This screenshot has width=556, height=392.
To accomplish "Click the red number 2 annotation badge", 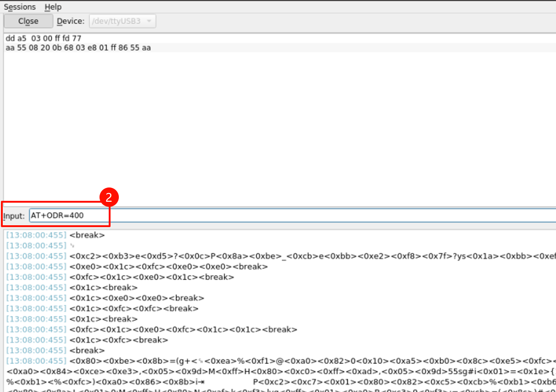I will click(110, 198).
